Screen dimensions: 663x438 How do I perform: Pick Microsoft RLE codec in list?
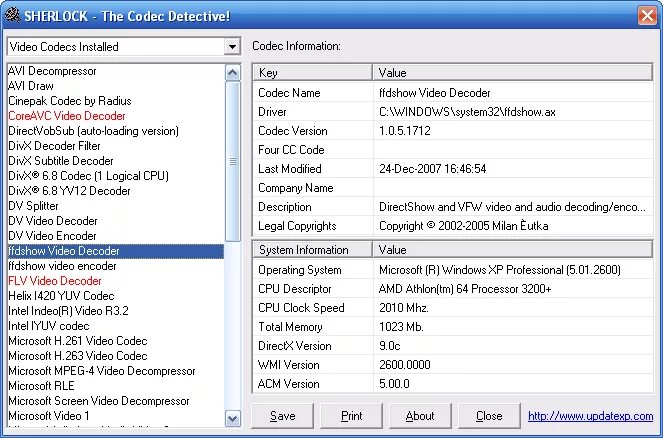point(41,386)
